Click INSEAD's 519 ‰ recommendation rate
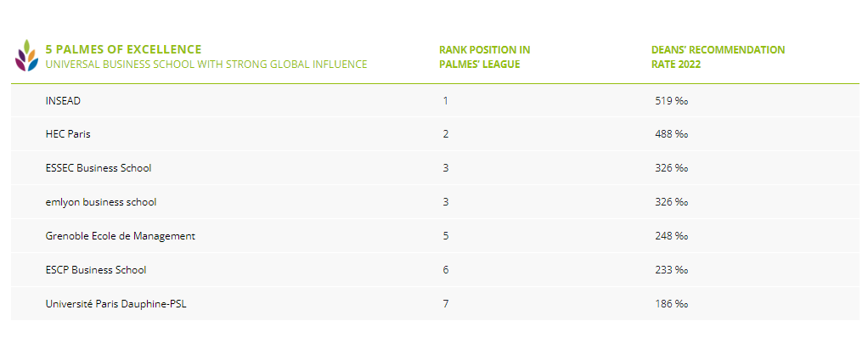This screenshot has width=868, height=338. click(671, 101)
